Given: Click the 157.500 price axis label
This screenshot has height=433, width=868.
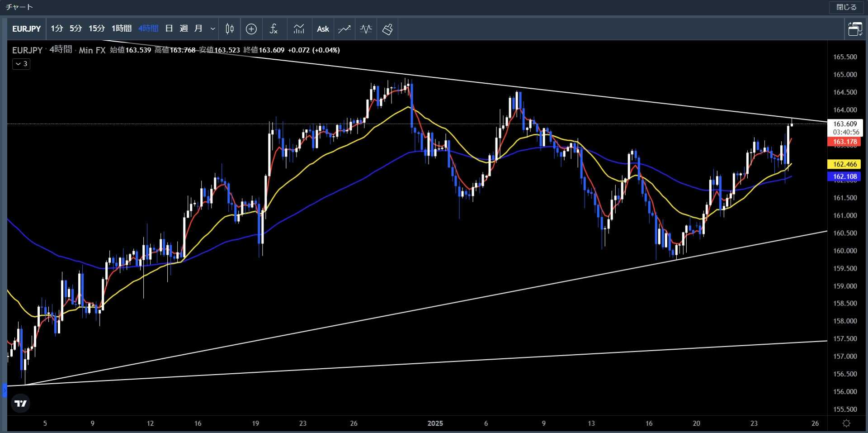Looking at the screenshot, I should (x=845, y=338).
